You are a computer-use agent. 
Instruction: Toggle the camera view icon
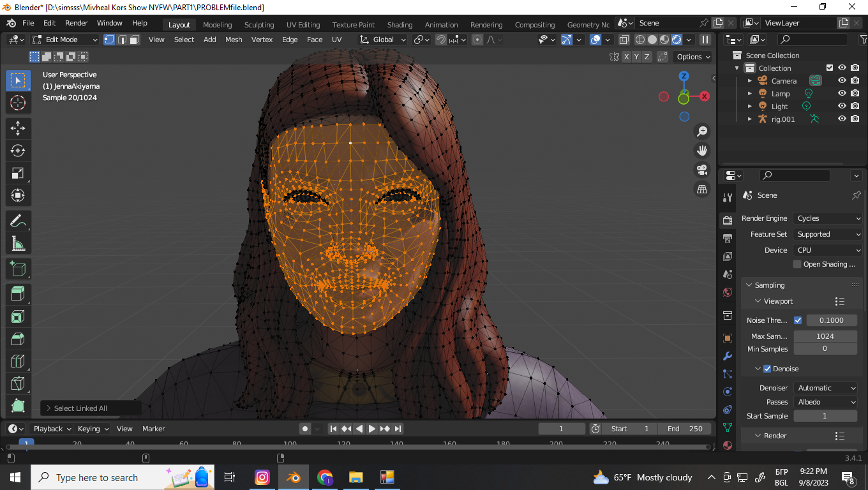[x=702, y=170]
